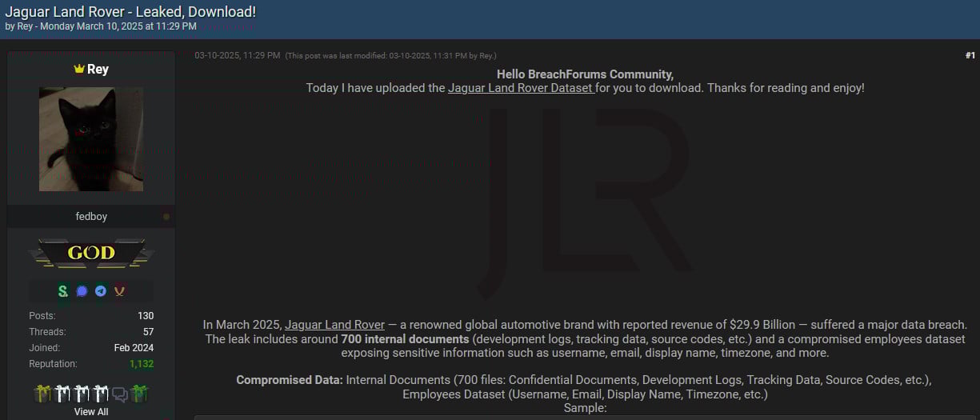Open Rey's Telegram contact icon
Screen dimensions: 980x420
coord(101,291)
